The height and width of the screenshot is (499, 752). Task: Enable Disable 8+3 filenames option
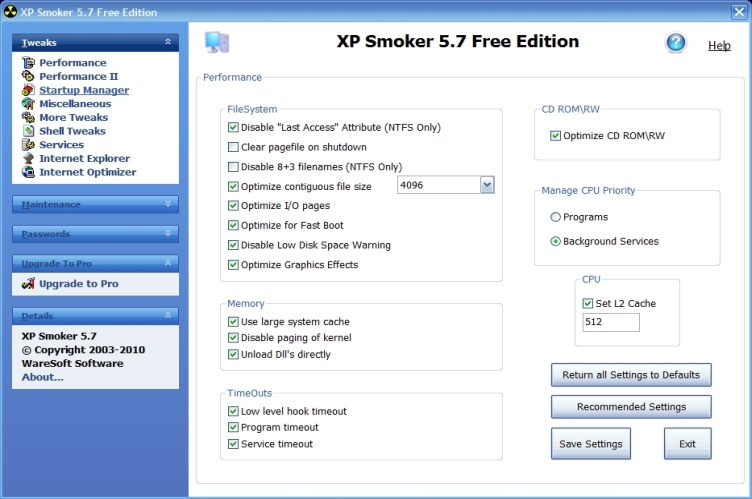[233, 166]
